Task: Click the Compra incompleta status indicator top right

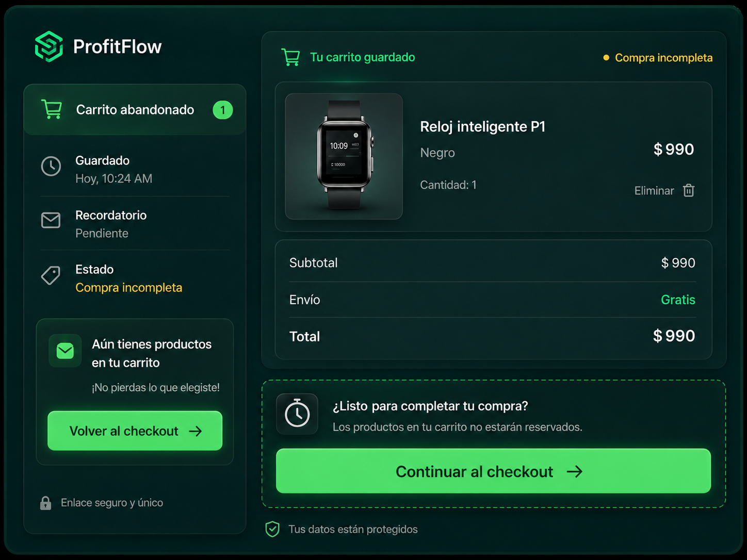Action: [658, 58]
